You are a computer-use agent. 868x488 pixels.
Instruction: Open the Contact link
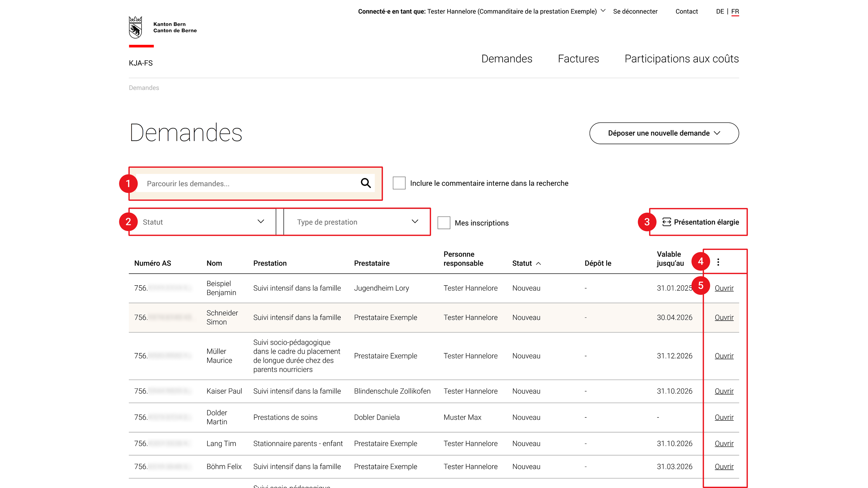(x=686, y=12)
